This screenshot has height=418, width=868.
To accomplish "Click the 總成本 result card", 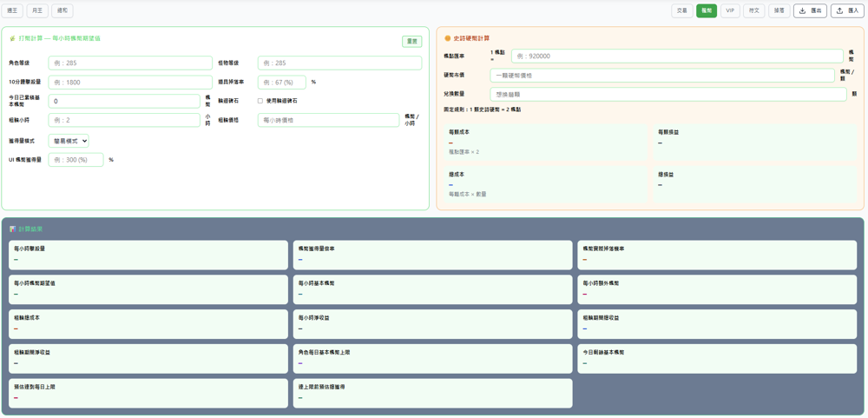I will pyautogui.click(x=545, y=184).
